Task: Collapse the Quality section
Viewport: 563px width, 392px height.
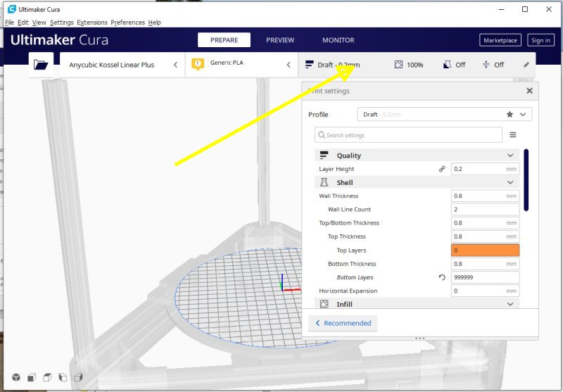Action: coord(510,156)
